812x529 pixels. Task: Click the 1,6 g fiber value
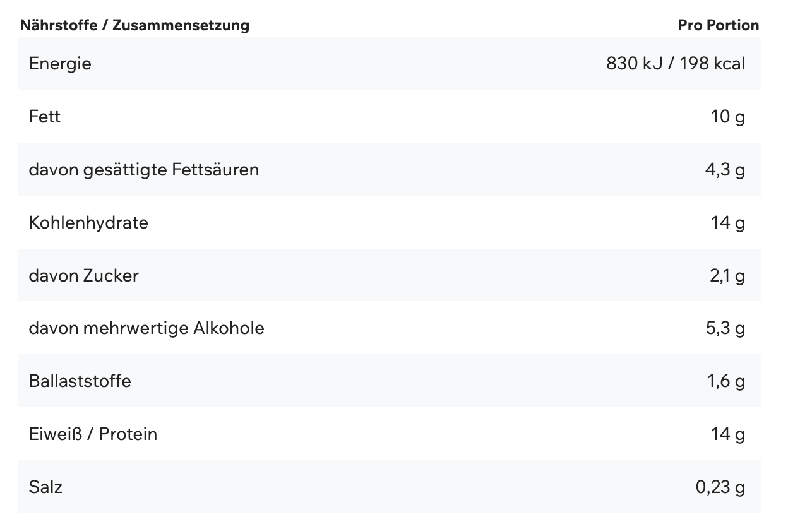point(726,381)
